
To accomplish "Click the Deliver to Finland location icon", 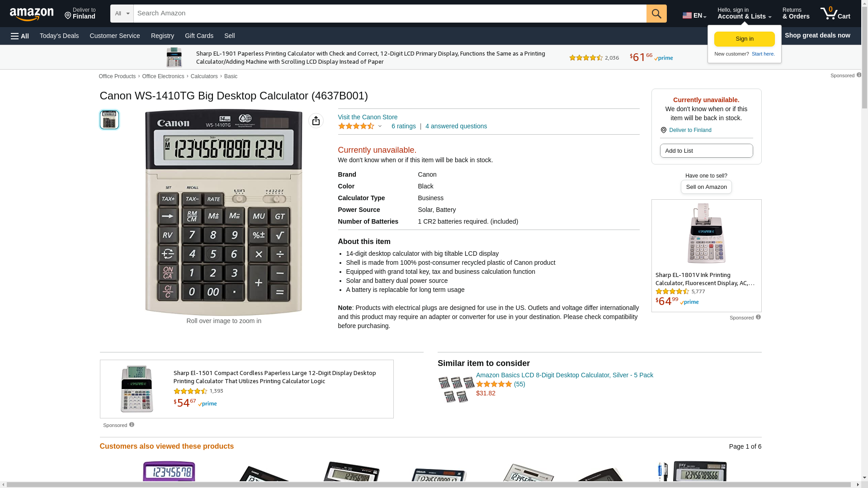I will click(x=663, y=130).
